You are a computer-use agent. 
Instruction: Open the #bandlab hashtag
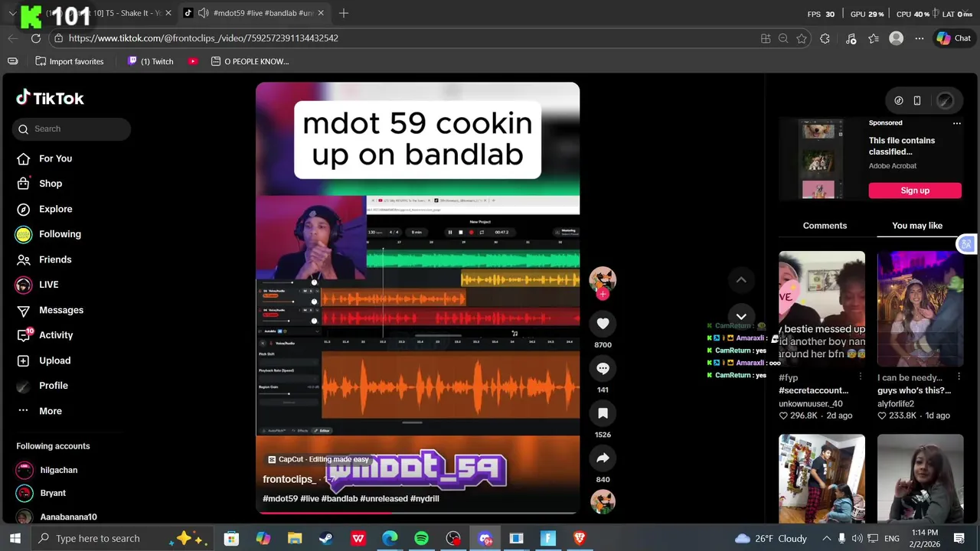(340, 498)
